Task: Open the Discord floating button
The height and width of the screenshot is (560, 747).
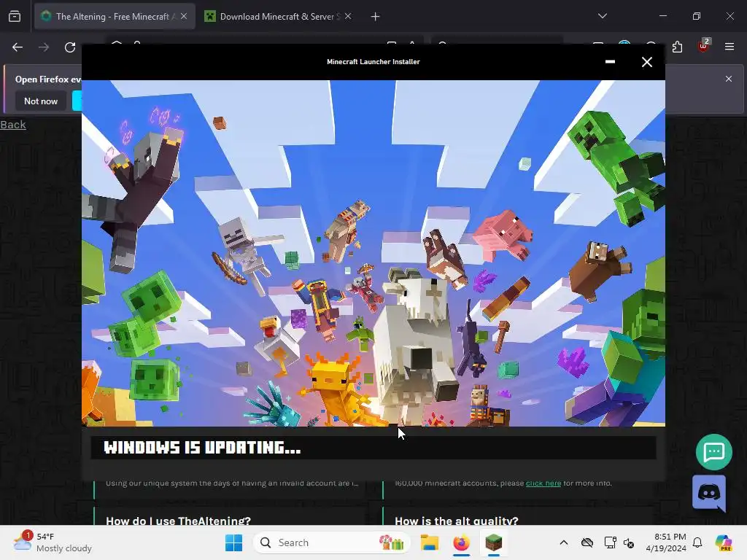Action: pos(709,494)
